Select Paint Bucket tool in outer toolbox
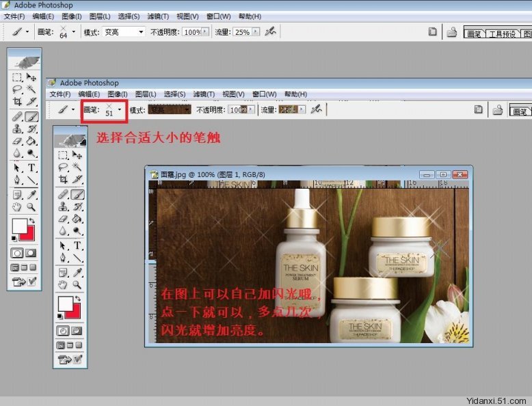532x406 pixels. click(31, 141)
